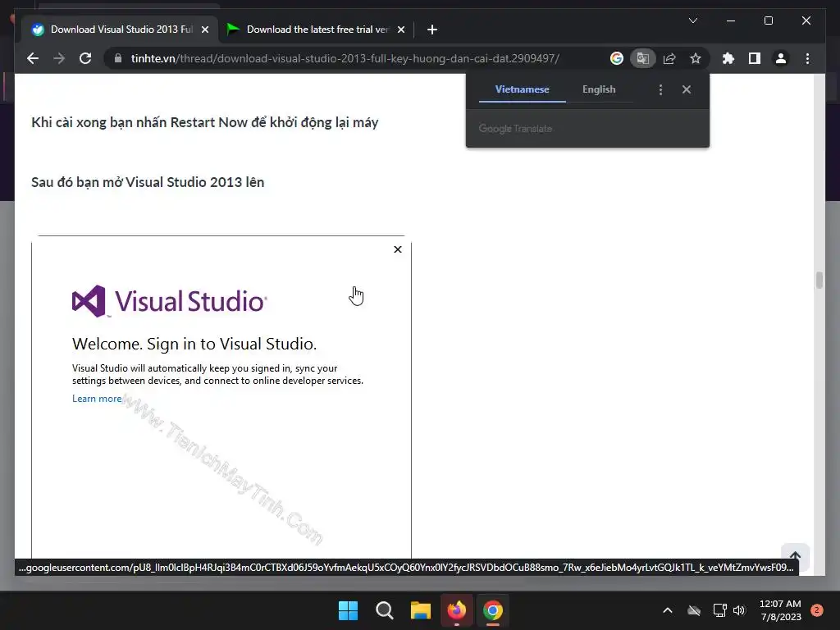Image resolution: width=840 pixels, height=630 pixels.
Task: Click the Google icon in address bar
Action: [x=617, y=58]
